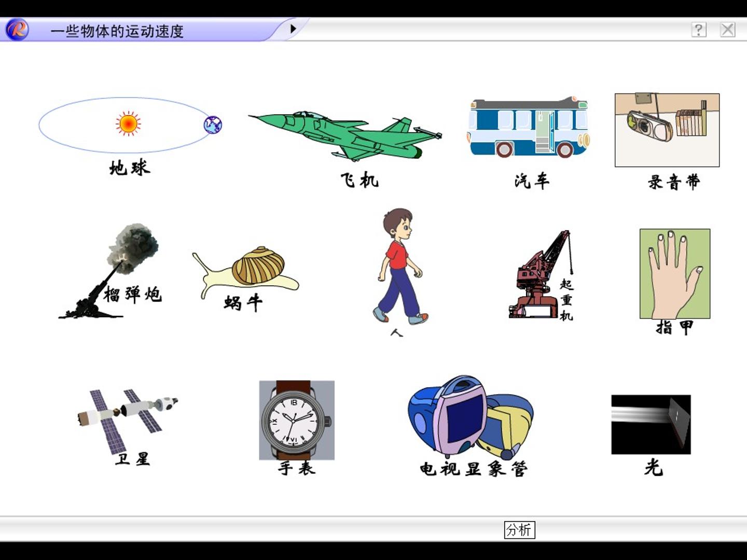
Task: Click the 人 label under the boy
Action: 396,333
